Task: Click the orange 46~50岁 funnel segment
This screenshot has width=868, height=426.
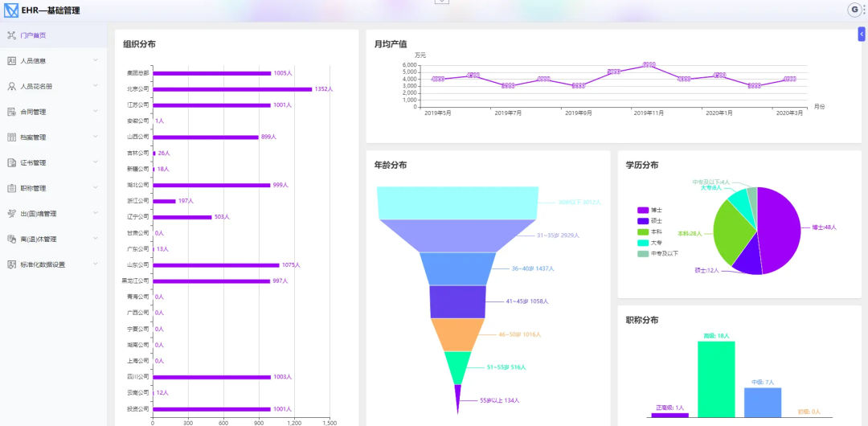Action: (x=458, y=334)
